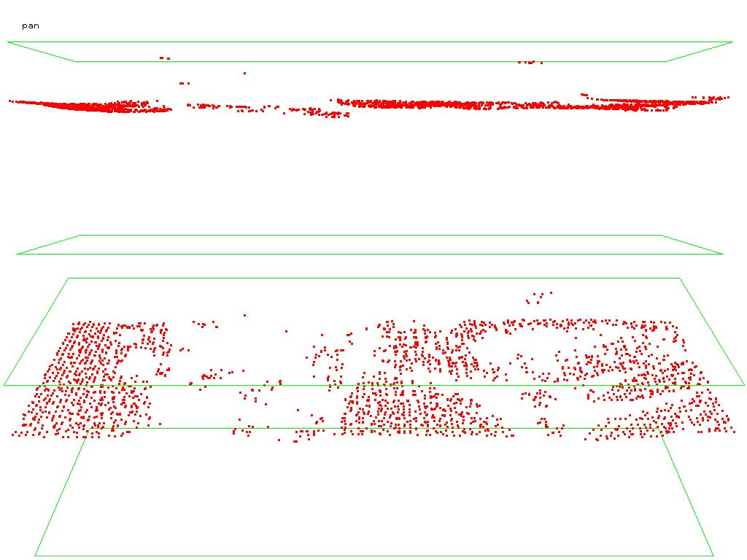Viewport: 747px width, 560px height.
Task: Select the short raised red line at upper strip's right
Action: (605, 97)
